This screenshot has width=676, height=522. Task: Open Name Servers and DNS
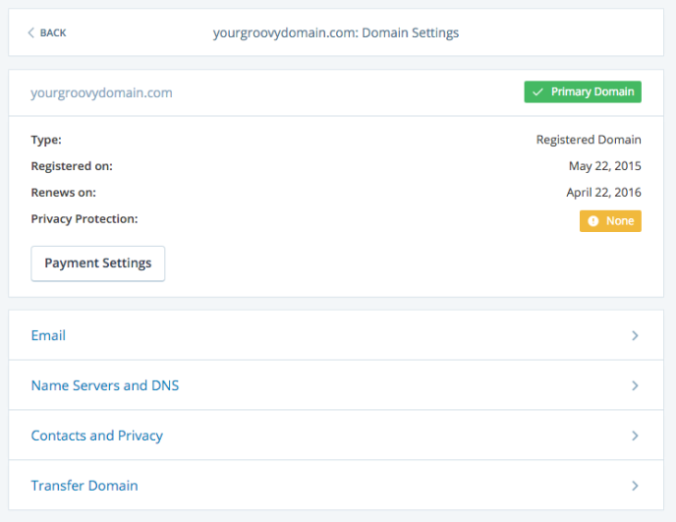coord(105,386)
